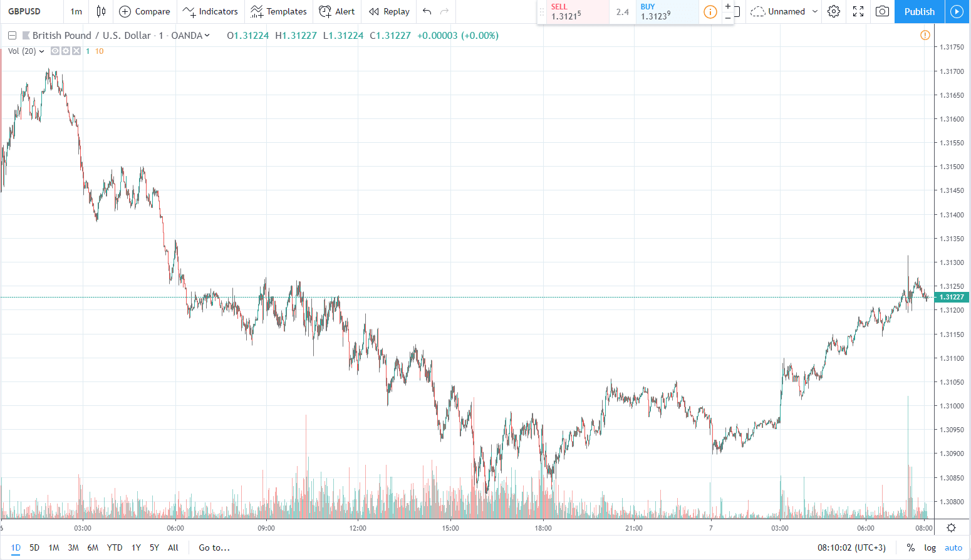Click the 2.4 spread value
This screenshot has width=971, height=560.
click(x=622, y=12)
